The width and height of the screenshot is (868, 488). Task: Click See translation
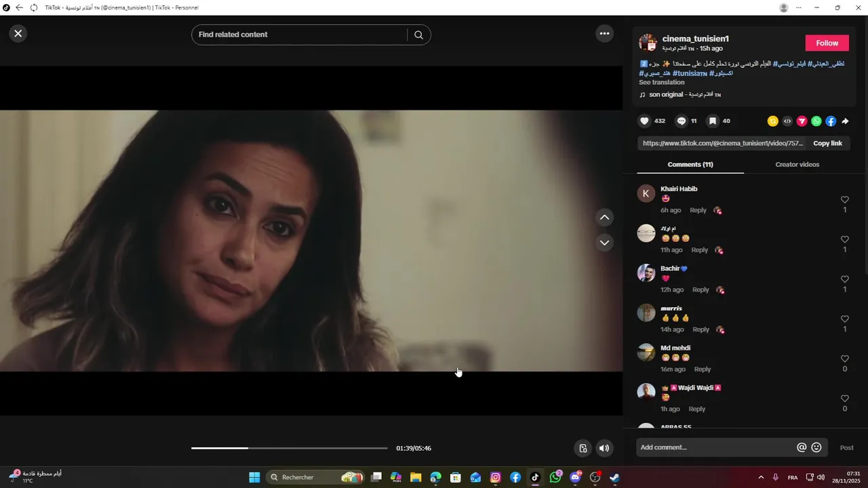click(661, 83)
